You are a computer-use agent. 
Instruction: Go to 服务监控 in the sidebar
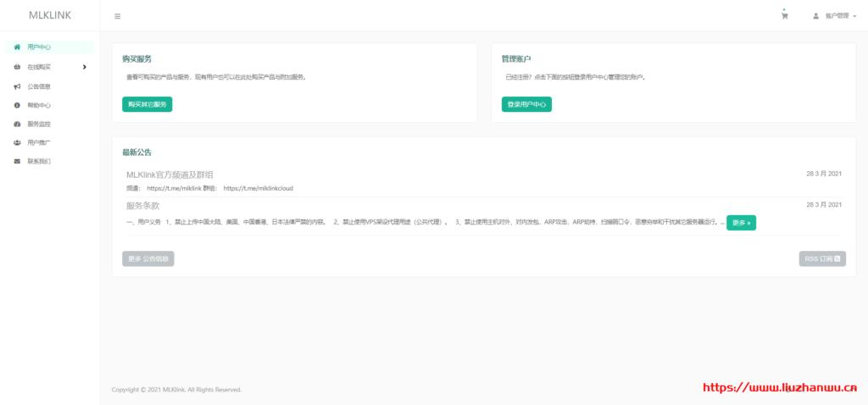click(x=39, y=124)
